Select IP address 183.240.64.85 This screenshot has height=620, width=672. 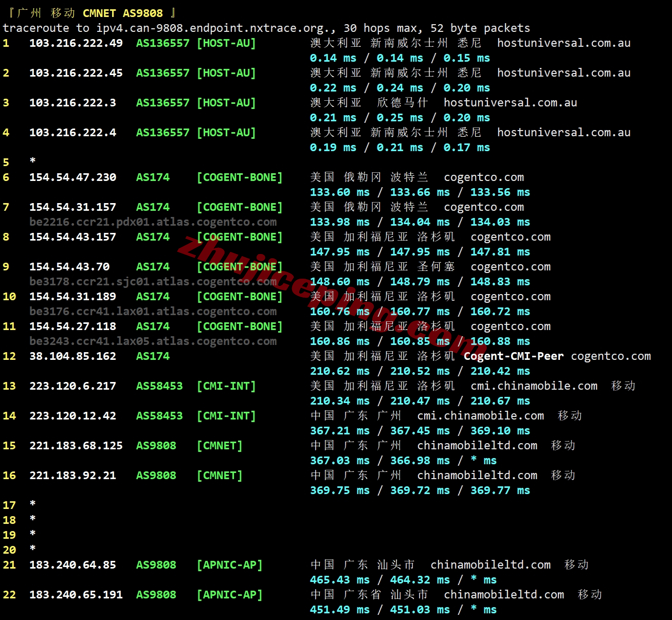pos(72,565)
